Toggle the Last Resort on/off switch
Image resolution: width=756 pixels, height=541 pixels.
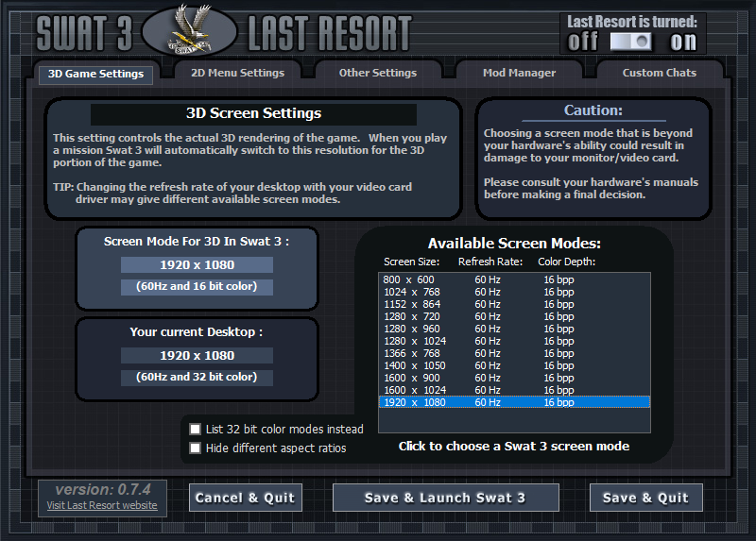pyautogui.click(x=630, y=42)
